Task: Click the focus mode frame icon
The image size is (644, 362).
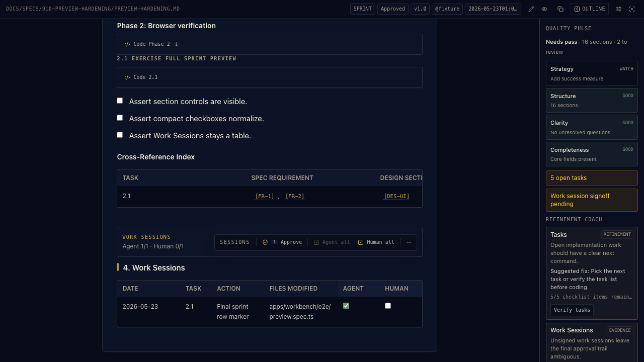Action: pyautogui.click(x=632, y=9)
